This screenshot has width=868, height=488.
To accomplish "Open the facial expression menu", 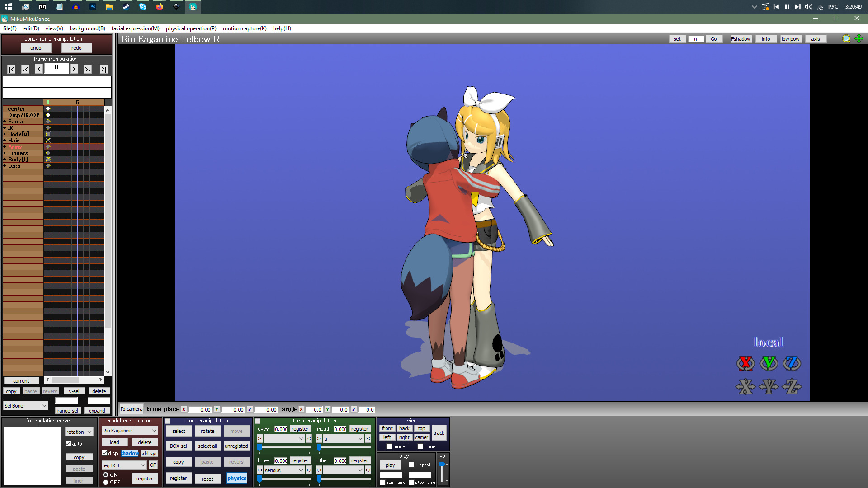I will coord(135,28).
